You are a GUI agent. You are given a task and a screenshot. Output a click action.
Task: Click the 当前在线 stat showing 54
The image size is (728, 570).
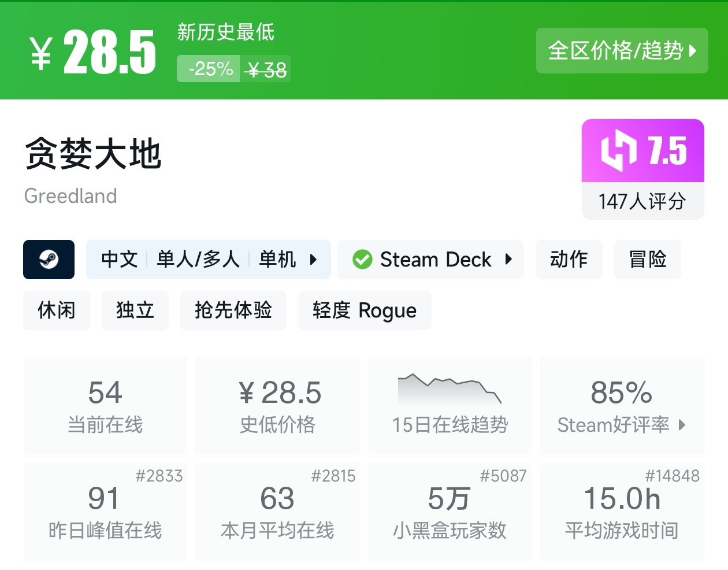point(105,405)
